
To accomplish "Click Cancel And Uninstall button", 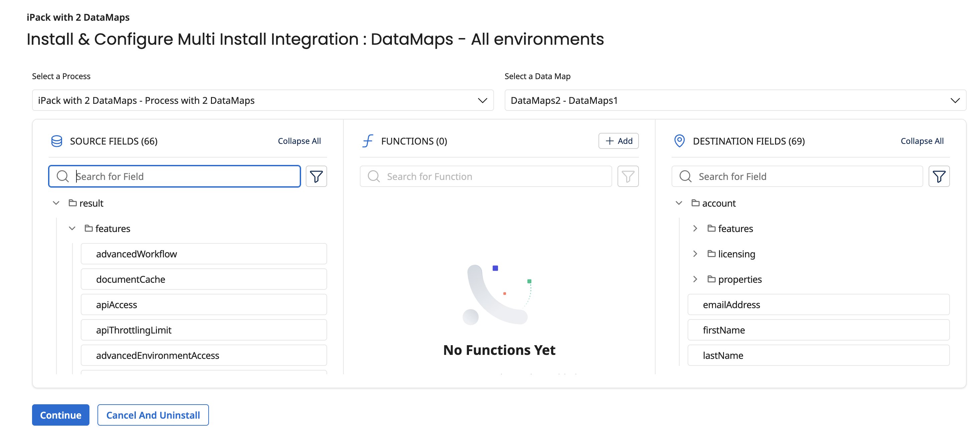I will tap(153, 415).
